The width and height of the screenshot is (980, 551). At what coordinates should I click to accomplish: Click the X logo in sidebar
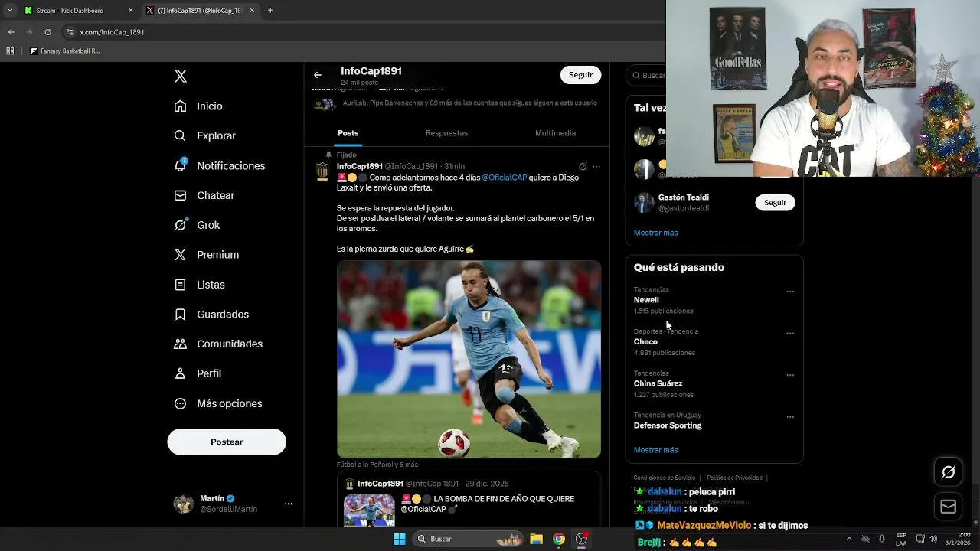[181, 76]
